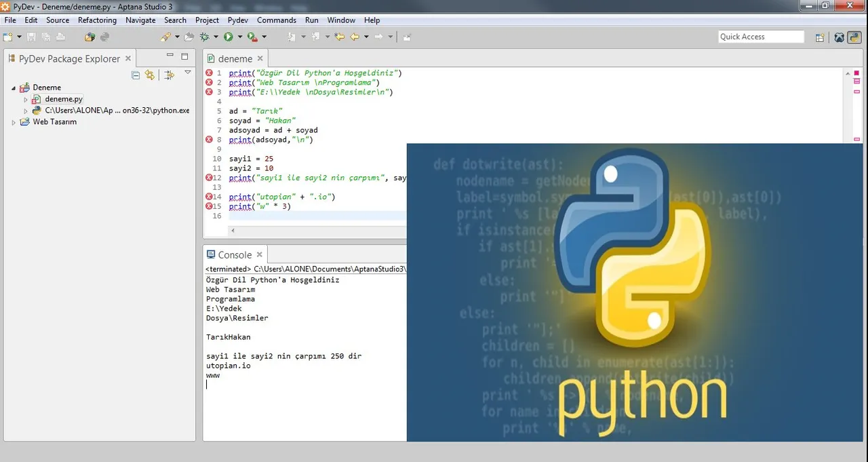Click the Print toolbar icon
This screenshot has width=868, height=462.
61,37
